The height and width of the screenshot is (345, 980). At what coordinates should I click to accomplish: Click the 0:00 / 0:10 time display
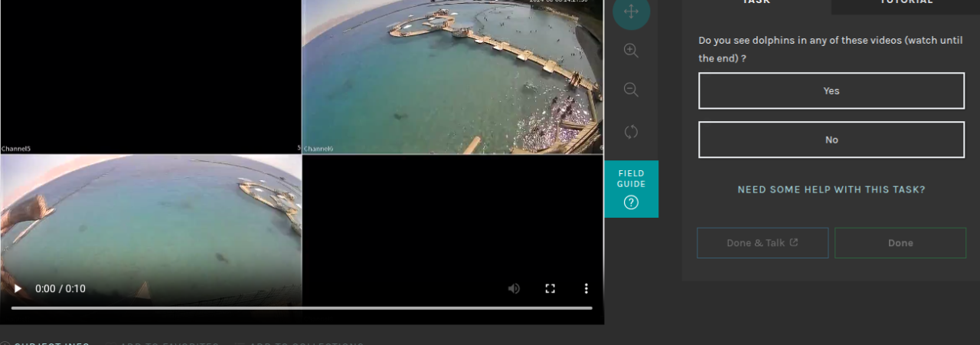coord(60,289)
